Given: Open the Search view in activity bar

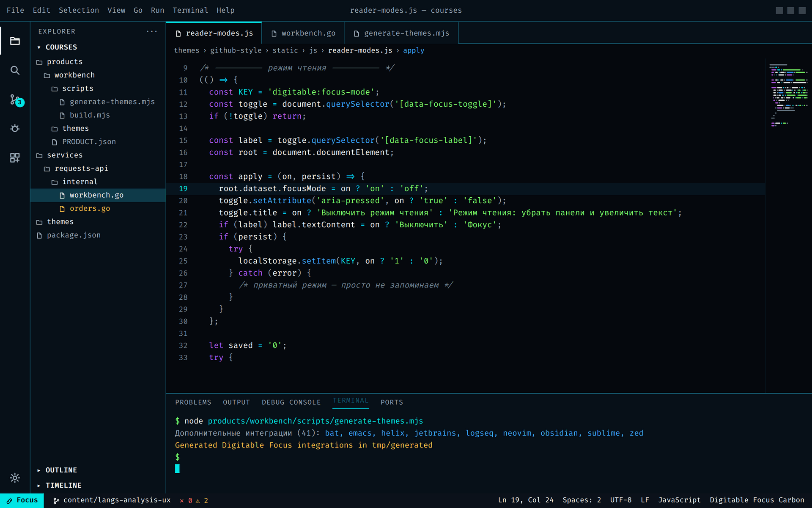Looking at the screenshot, I should 15,70.
